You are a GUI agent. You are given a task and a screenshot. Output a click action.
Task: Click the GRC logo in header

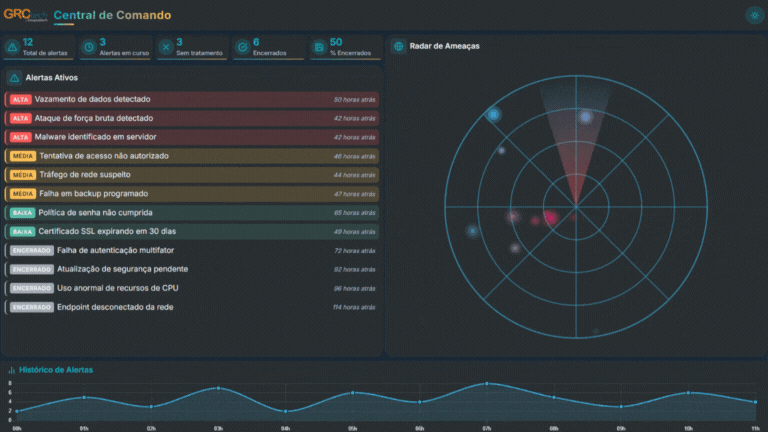click(25, 15)
